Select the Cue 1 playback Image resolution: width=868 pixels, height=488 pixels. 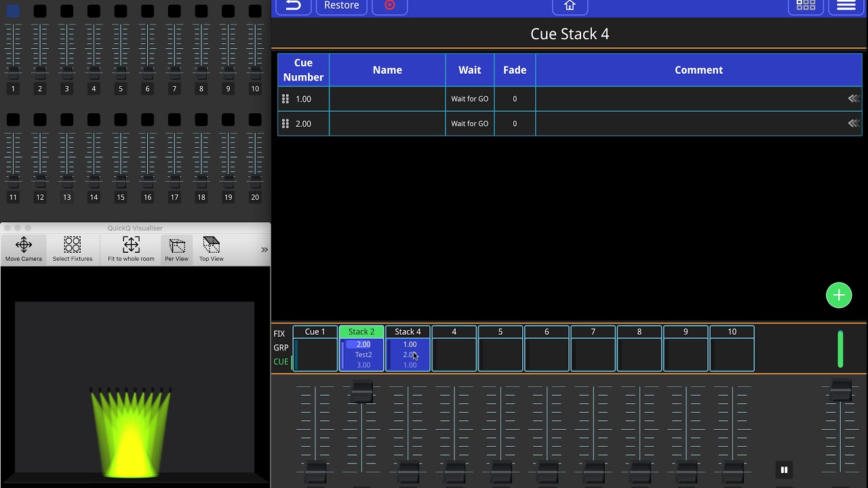pos(315,348)
